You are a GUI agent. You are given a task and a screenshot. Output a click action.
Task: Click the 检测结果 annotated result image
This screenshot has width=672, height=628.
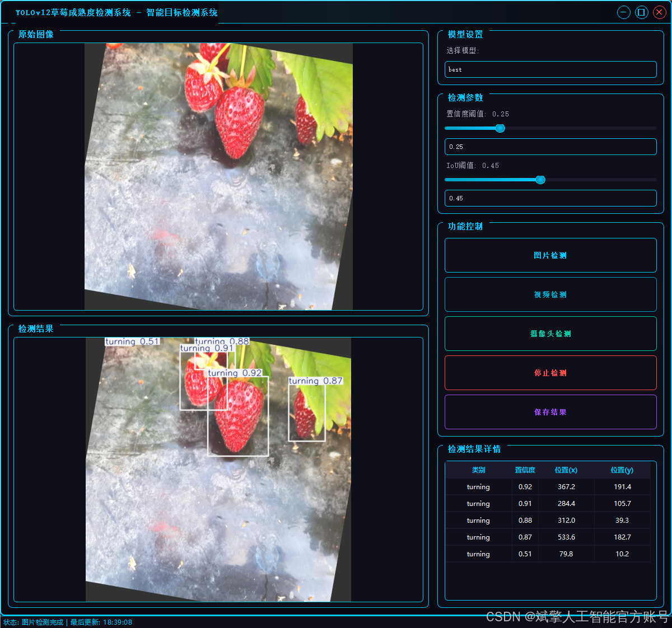click(x=218, y=470)
